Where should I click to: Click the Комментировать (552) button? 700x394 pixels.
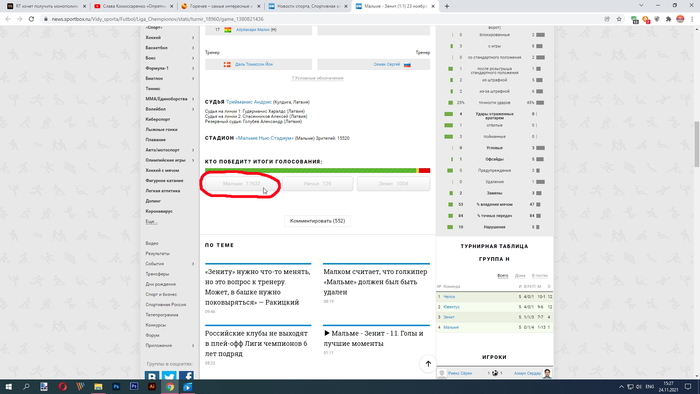(317, 221)
